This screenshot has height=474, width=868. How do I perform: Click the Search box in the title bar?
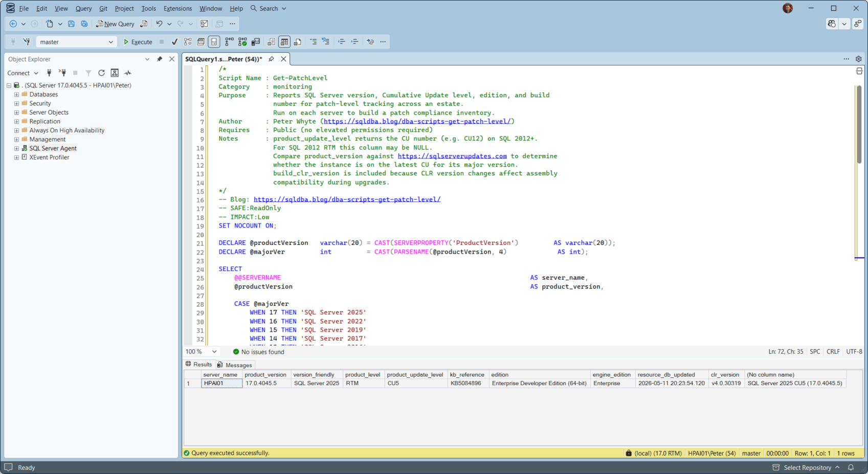click(x=269, y=8)
